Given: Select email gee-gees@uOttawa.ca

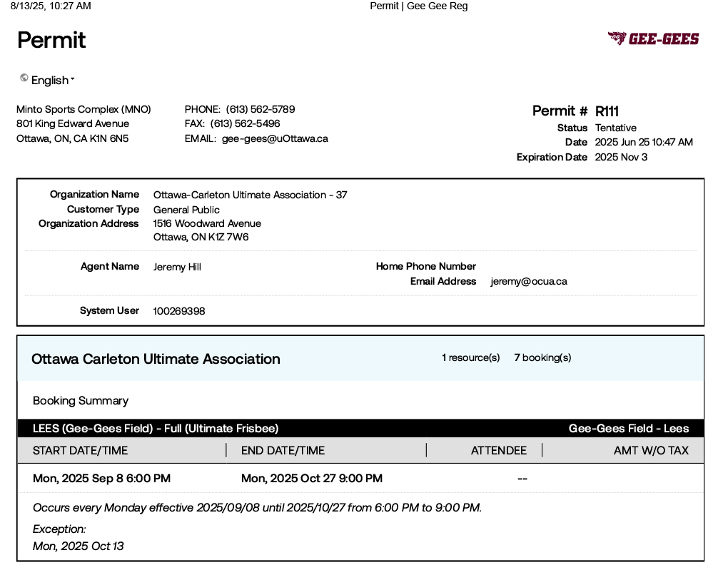Looking at the screenshot, I should click(275, 138).
